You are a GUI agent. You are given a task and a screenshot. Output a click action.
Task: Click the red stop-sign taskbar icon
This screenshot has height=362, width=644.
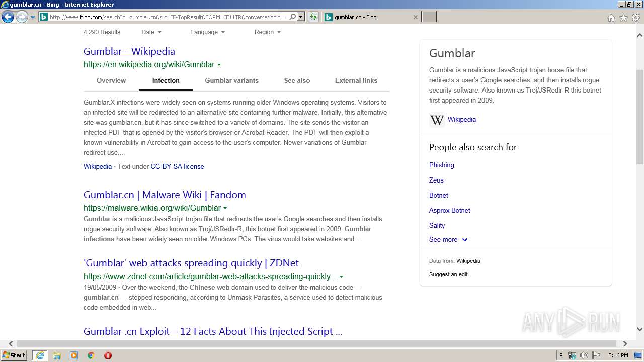click(x=108, y=355)
